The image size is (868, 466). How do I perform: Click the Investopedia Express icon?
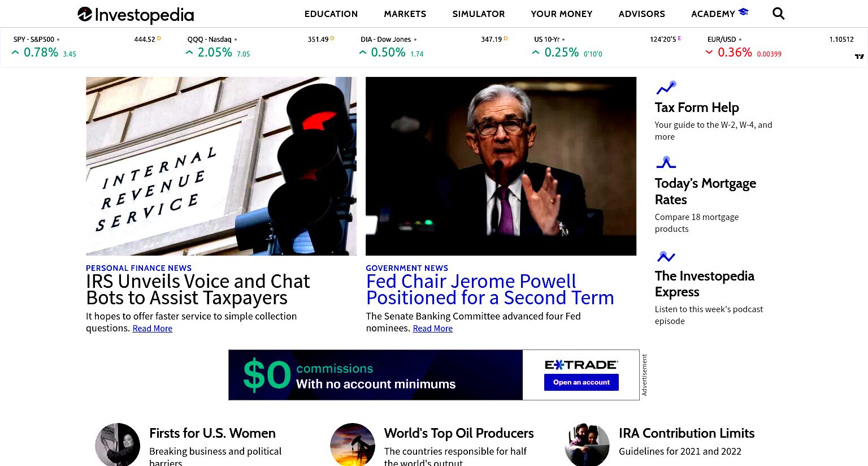(666, 257)
